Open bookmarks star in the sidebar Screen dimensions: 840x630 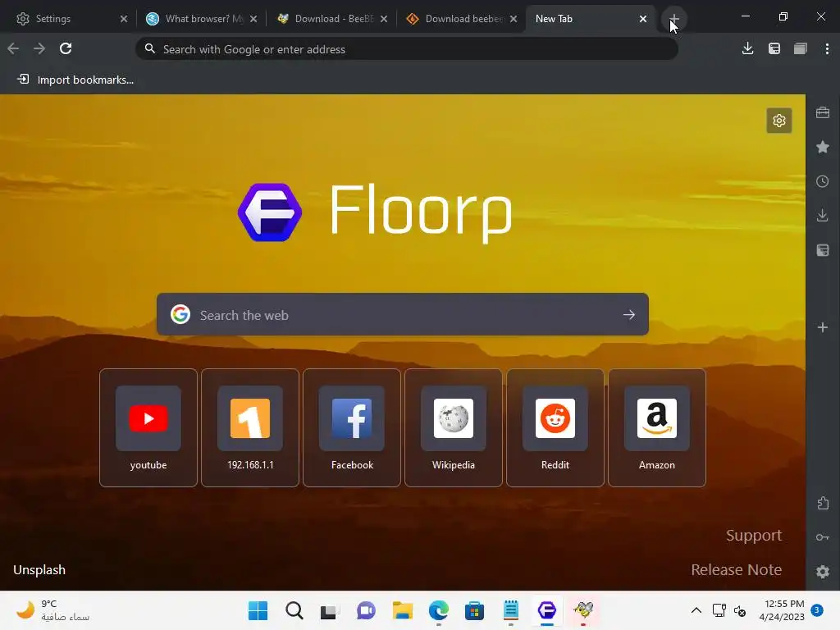coord(822,147)
